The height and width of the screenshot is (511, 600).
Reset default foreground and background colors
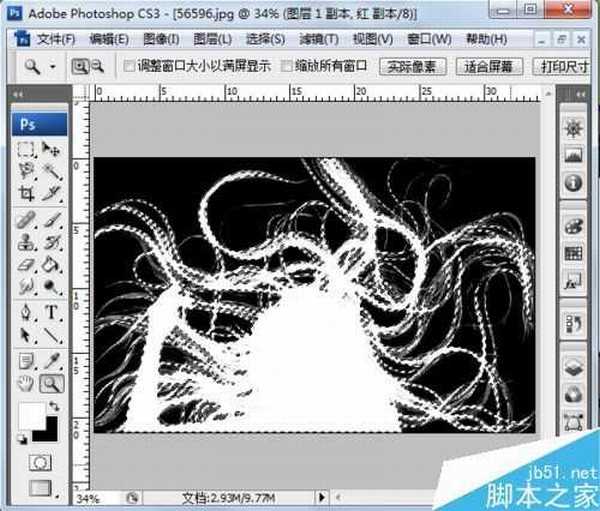point(22,439)
